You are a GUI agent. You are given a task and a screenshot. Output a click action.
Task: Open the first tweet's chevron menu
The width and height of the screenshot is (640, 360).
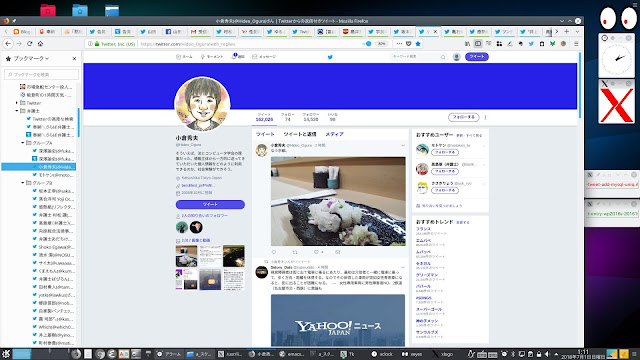tap(403, 145)
